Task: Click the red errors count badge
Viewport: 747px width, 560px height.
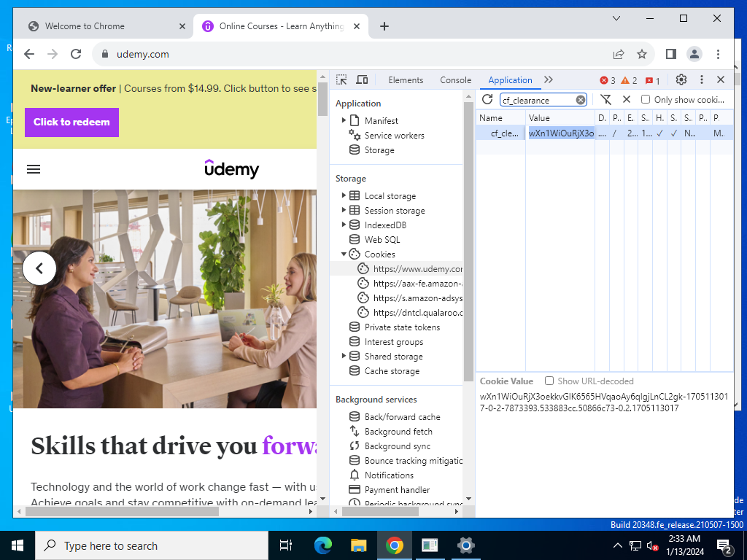Action: click(x=608, y=80)
